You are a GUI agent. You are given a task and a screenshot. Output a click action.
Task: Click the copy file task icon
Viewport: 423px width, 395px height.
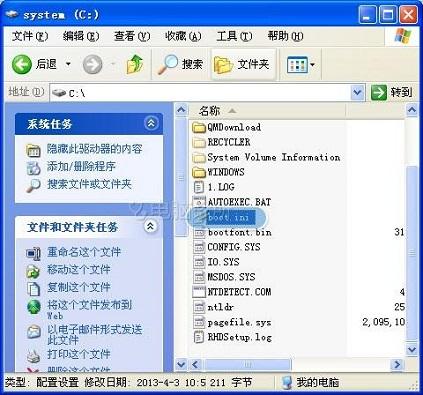33,289
